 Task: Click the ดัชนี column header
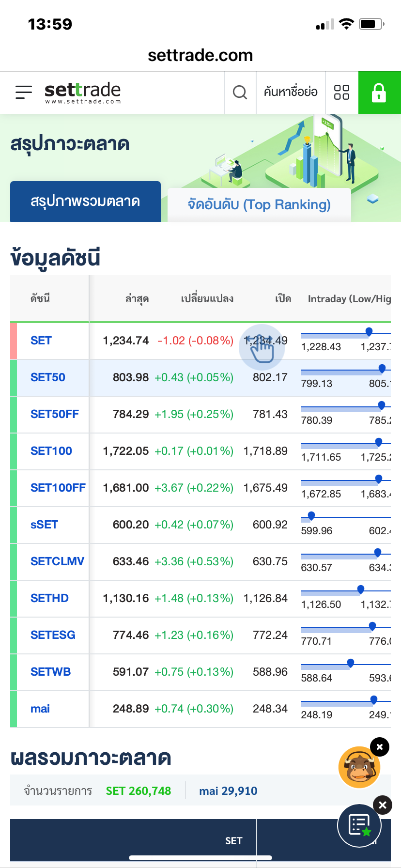pyautogui.click(x=40, y=298)
